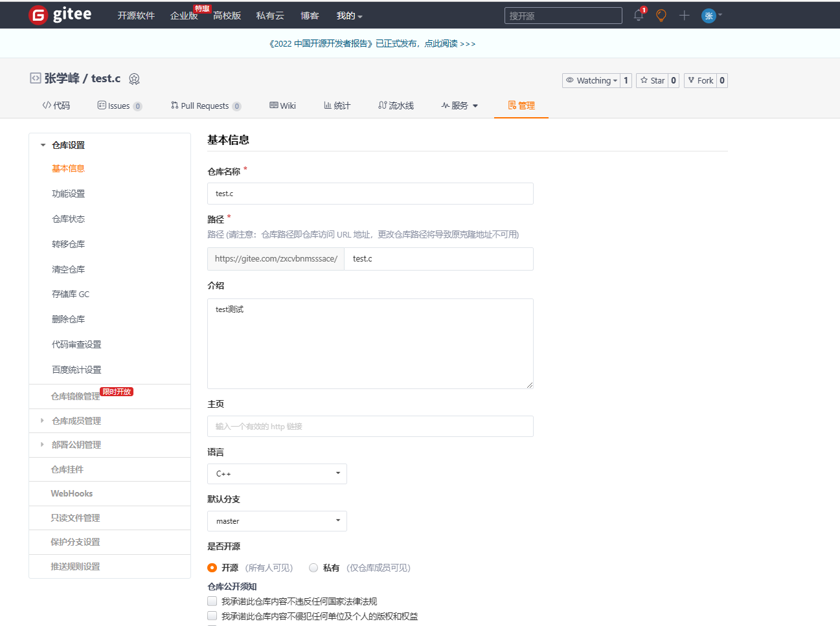Viewport: 840px width, 626px height.
Task: Open the Wiki tab
Action: coord(282,106)
